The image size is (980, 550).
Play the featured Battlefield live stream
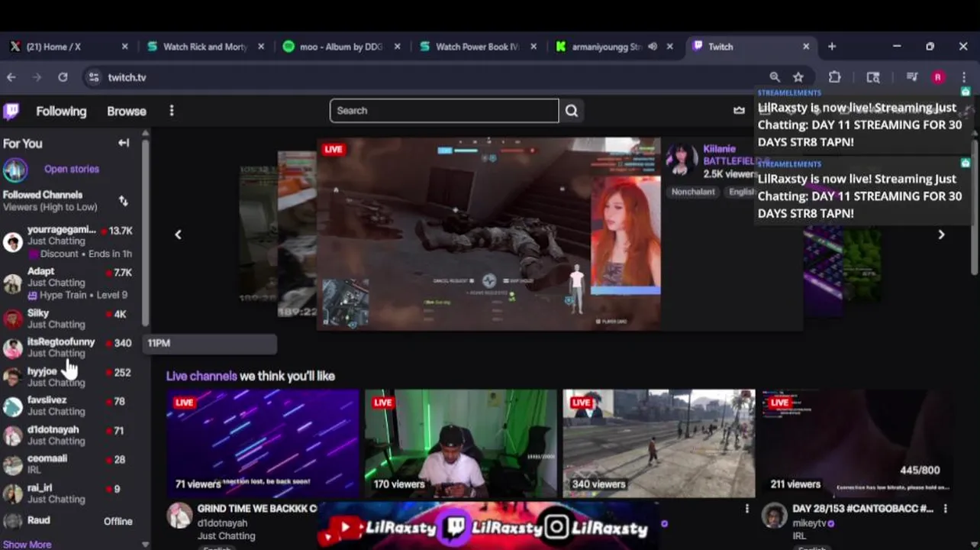(488, 234)
